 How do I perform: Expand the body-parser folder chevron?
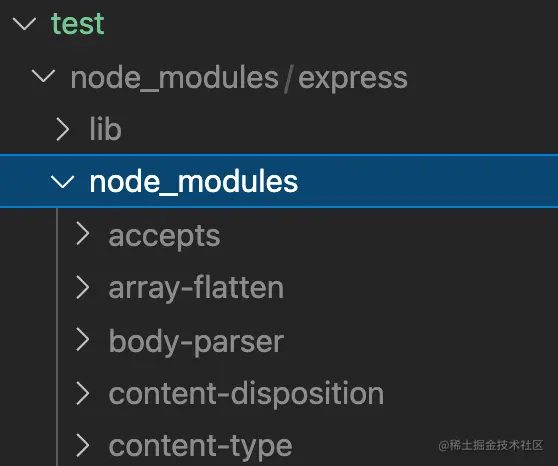click(x=83, y=340)
